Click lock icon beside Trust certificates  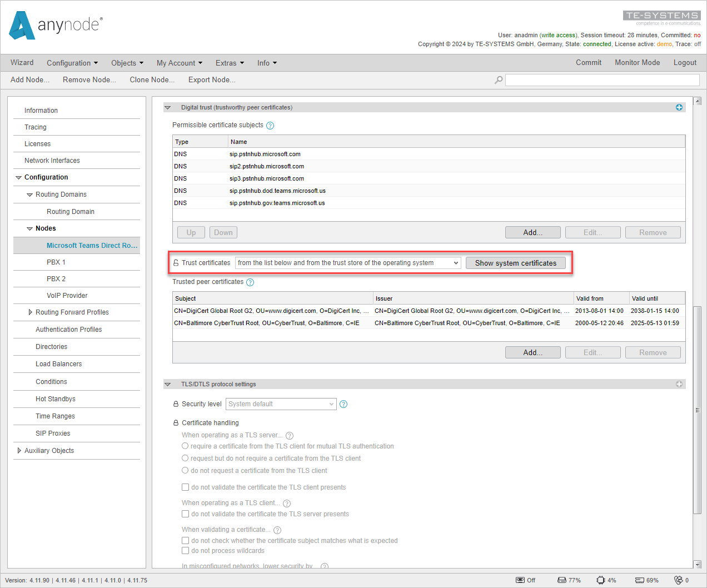pos(176,263)
